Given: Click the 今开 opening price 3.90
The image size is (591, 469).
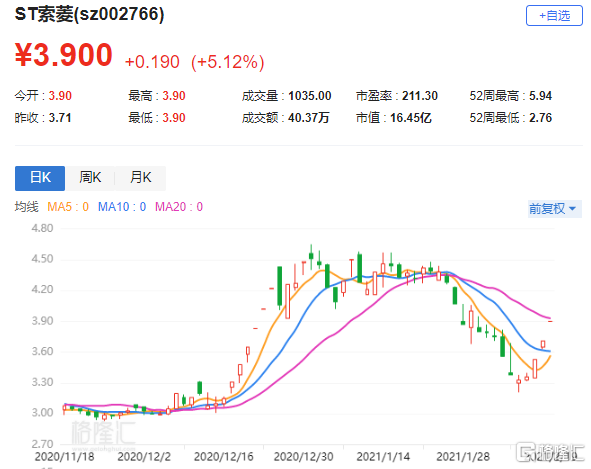Looking at the screenshot, I should point(60,96).
